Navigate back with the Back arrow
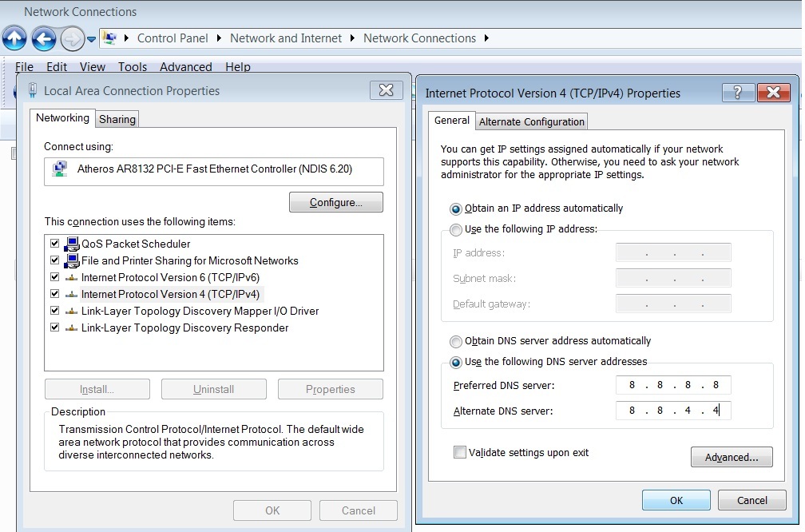Viewport: 805px width, 532px height. pyautogui.click(x=44, y=38)
